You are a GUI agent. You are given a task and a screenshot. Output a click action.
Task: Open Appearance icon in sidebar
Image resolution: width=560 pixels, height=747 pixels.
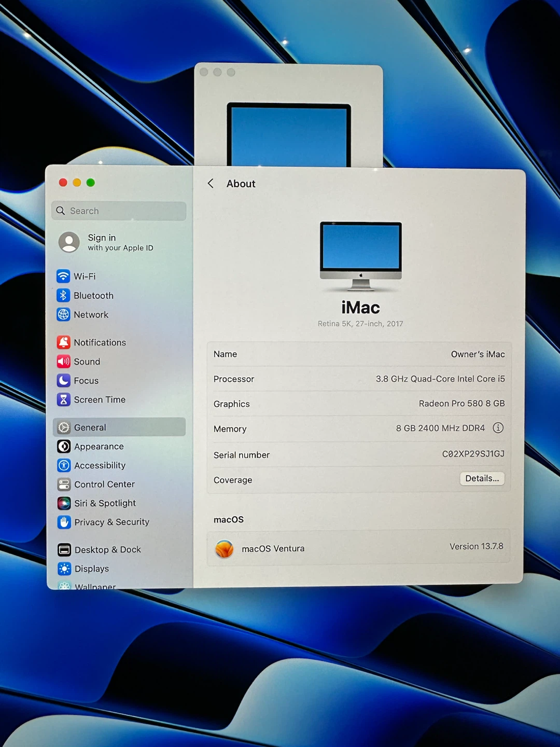click(64, 446)
